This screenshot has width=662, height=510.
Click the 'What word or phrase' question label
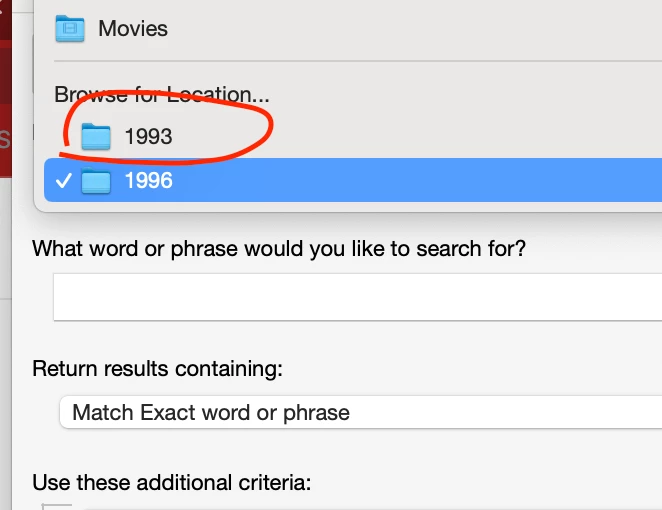[279, 248]
